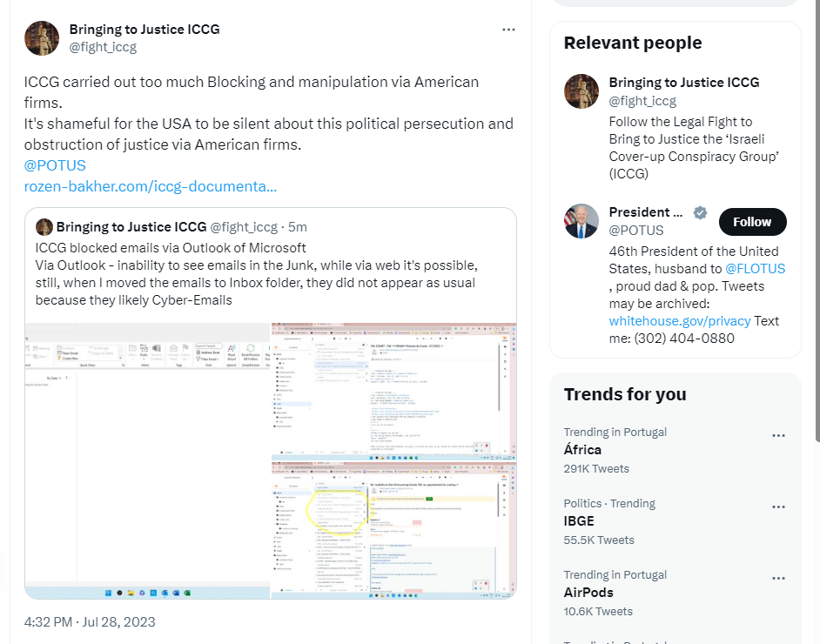Open ICCG avatar in Relevant people
The width and height of the screenshot is (820, 644).
[581, 91]
